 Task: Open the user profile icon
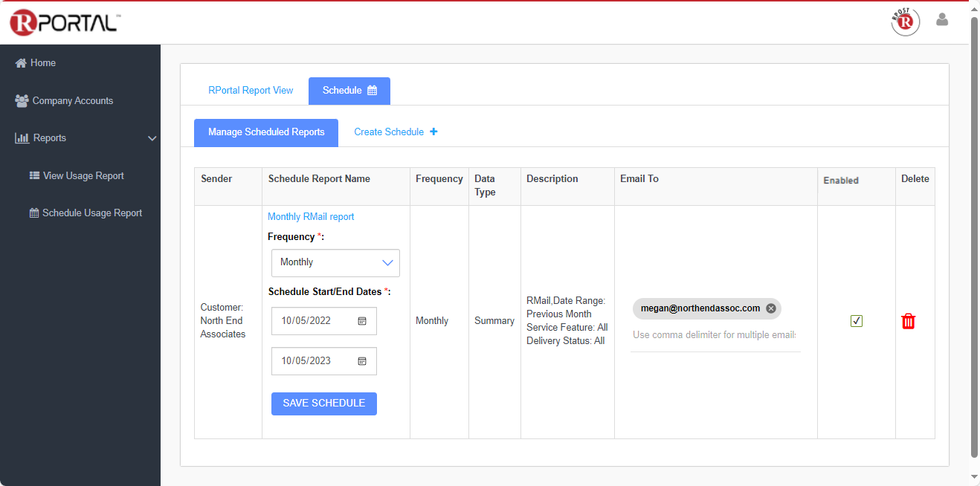[x=942, y=20]
